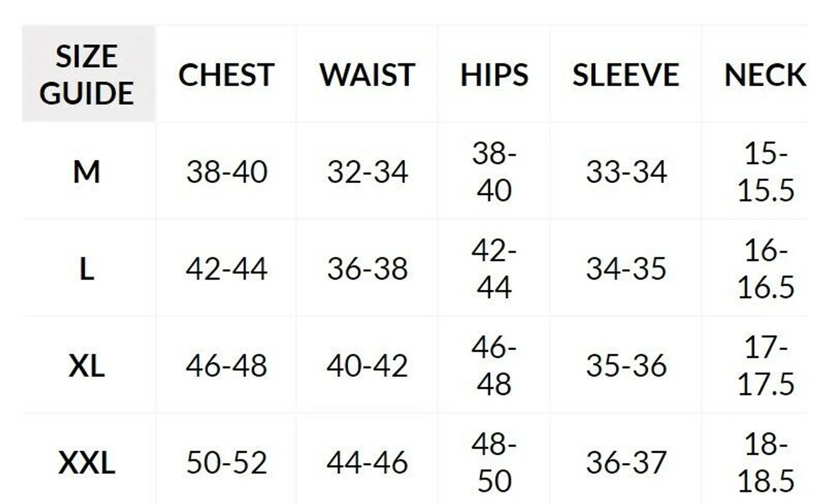Click the SIZE GUIDE header cell
The width and height of the screenshot is (819, 504).
pyautogui.click(x=87, y=75)
